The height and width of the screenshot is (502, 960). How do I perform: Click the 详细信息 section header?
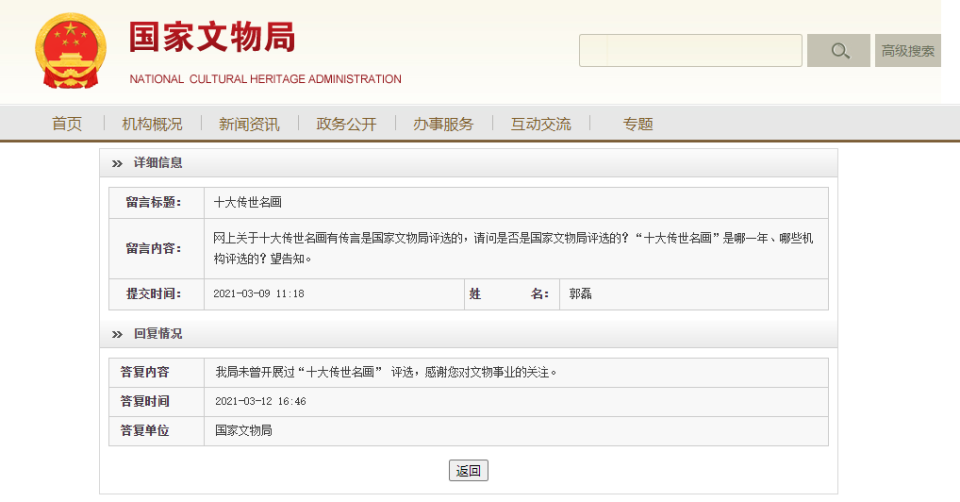click(x=468, y=163)
